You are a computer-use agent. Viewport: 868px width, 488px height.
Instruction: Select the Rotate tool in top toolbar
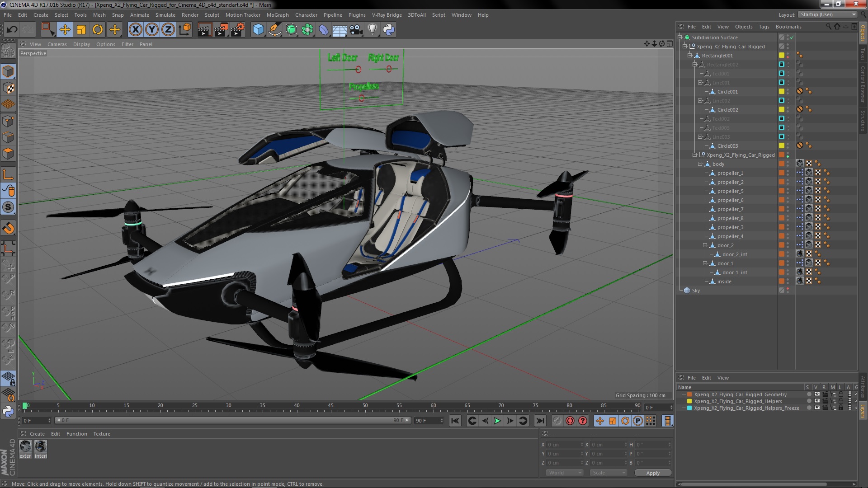[x=98, y=30]
